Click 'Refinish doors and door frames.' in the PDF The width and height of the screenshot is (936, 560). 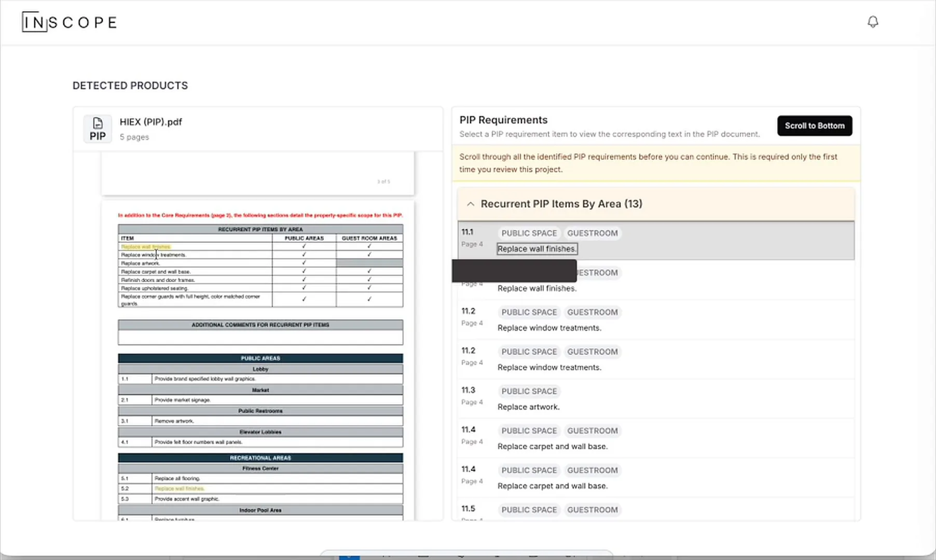pos(158,280)
